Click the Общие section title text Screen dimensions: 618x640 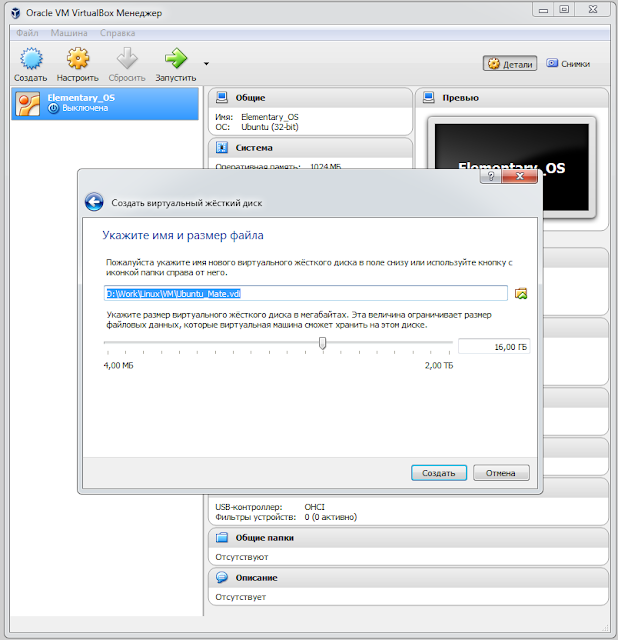point(250,98)
